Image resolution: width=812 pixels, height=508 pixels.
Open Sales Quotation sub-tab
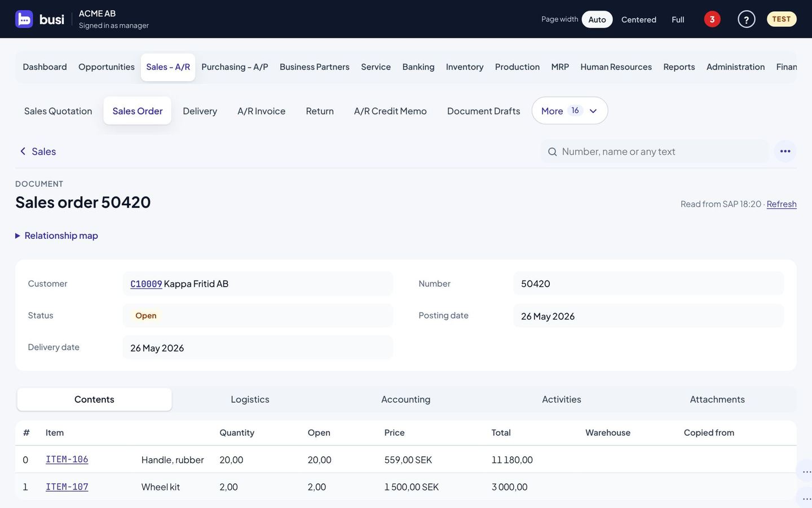click(58, 111)
